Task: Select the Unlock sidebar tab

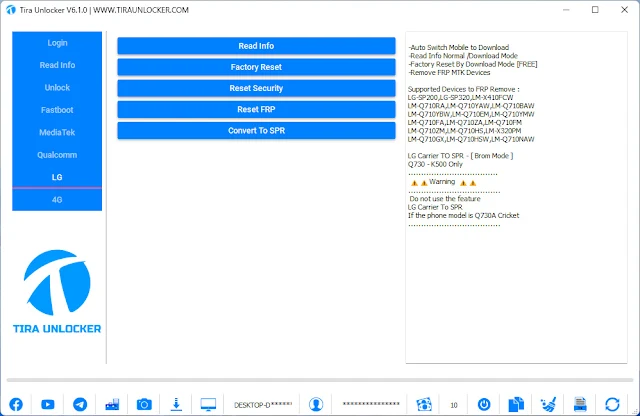Action: click(x=57, y=87)
